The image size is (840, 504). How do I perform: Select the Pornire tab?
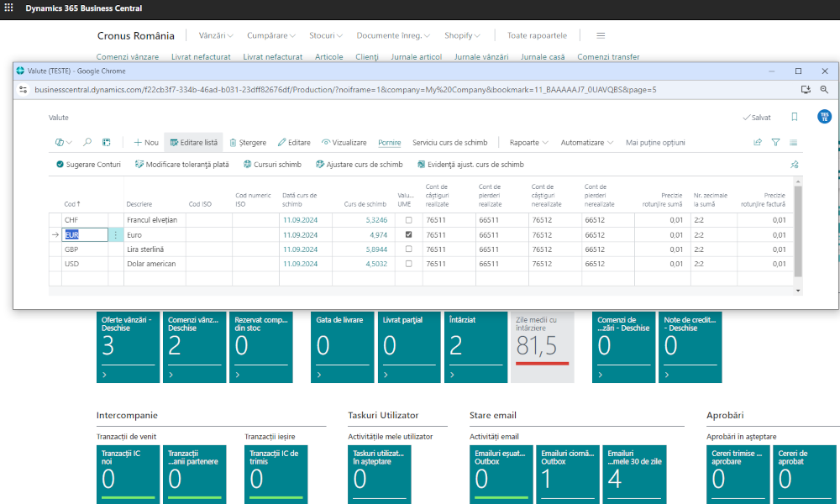click(389, 143)
